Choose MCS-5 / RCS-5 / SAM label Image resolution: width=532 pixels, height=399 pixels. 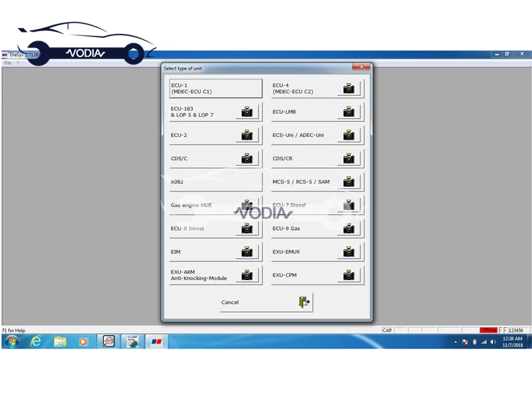coord(301,182)
